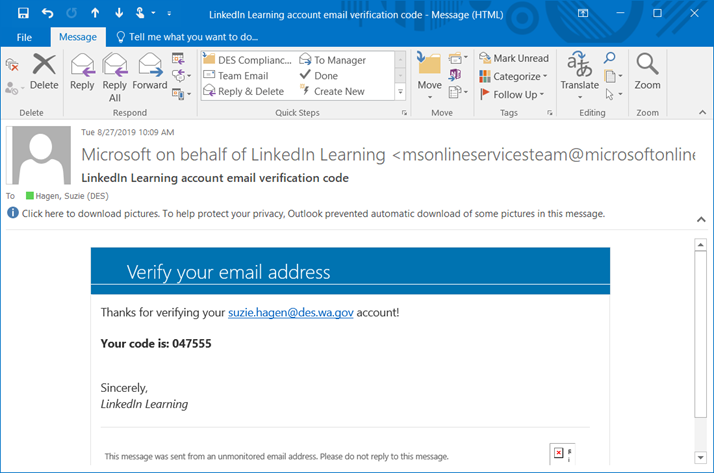
Task: Click info bar to download pictures
Action: click(313, 214)
